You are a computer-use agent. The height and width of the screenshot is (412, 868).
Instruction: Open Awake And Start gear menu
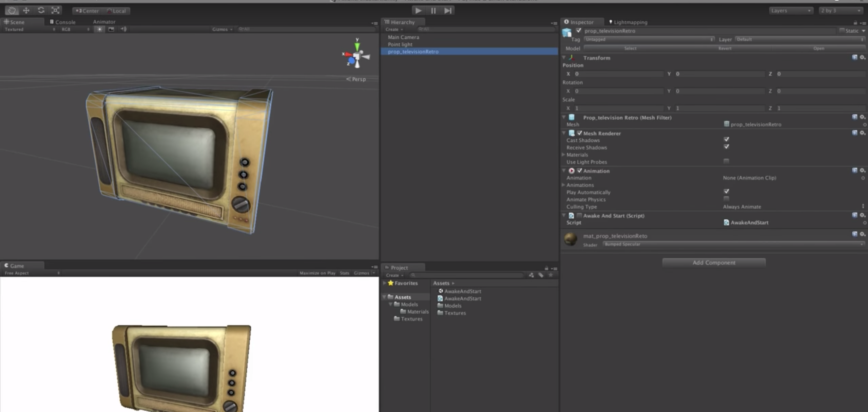862,215
